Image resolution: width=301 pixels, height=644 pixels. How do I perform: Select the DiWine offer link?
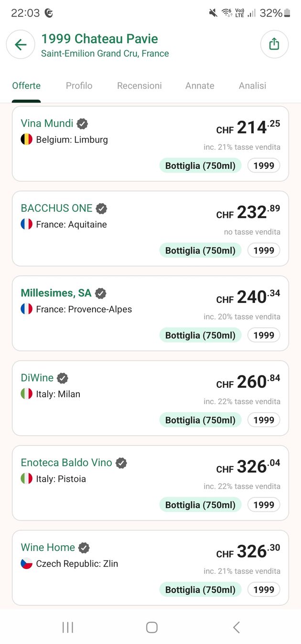(x=37, y=377)
